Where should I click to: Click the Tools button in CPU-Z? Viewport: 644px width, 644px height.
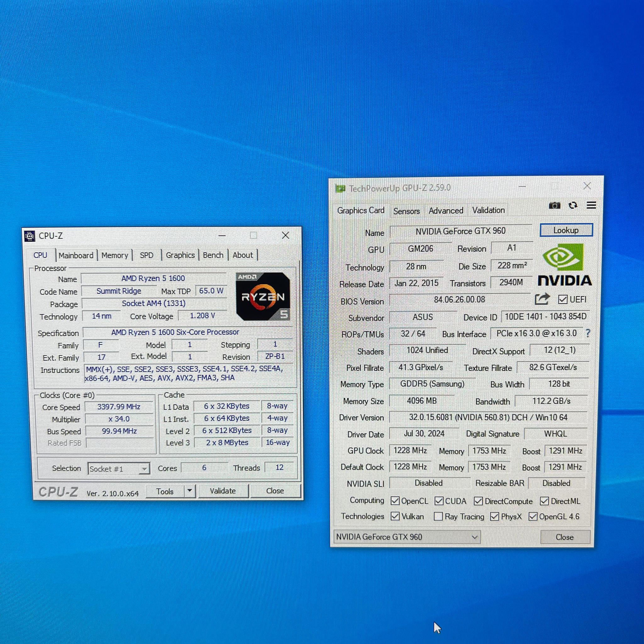coord(165,491)
